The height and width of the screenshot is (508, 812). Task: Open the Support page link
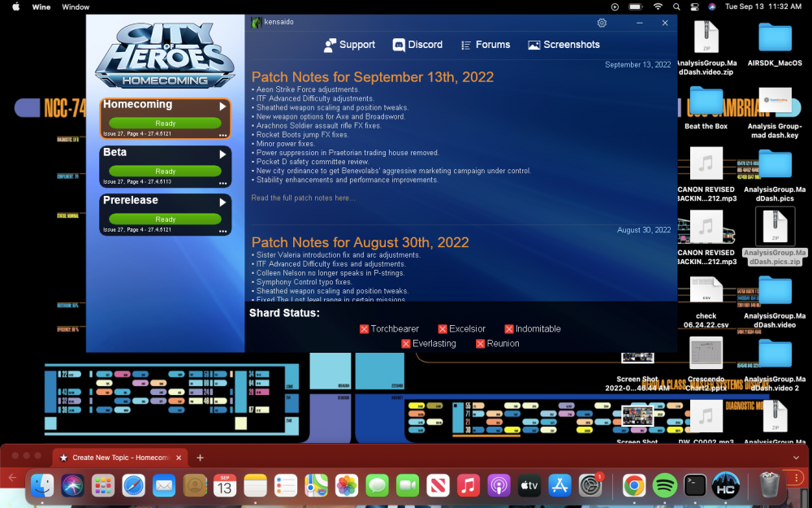349,45
